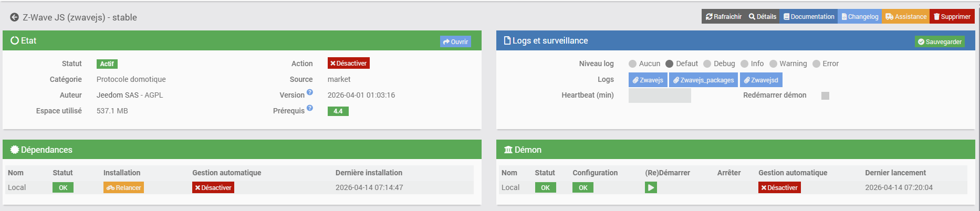Viewport: 980px width, 211px height.
Task: Click the Prérequis help question mark icon
Action: [310, 108]
